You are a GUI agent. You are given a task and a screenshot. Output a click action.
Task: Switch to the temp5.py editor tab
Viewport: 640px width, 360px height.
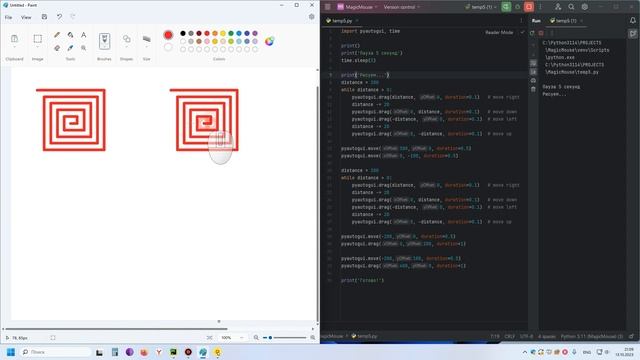342,20
